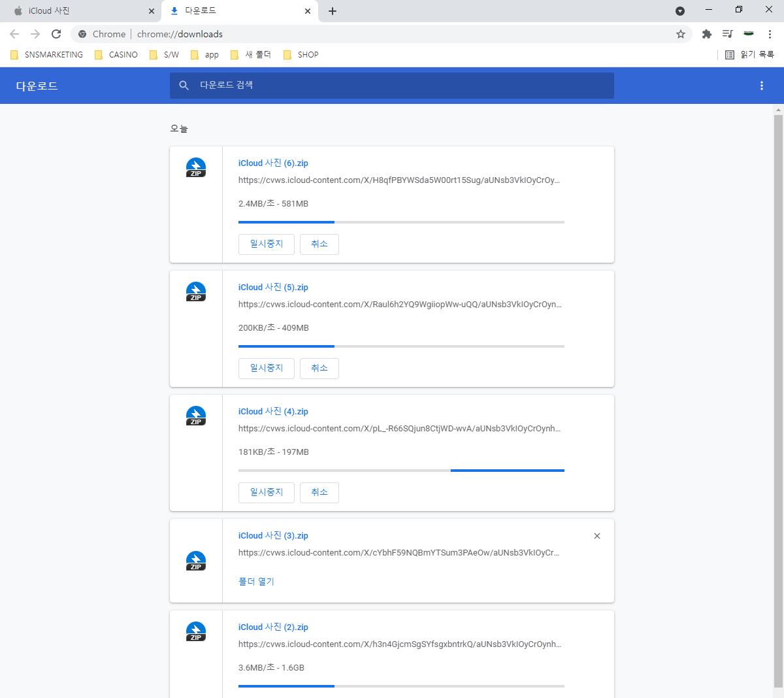The image size is (784, 698).
Task: Remove iCloud 사진 (3).zip from the list
Action: point(597,536)
